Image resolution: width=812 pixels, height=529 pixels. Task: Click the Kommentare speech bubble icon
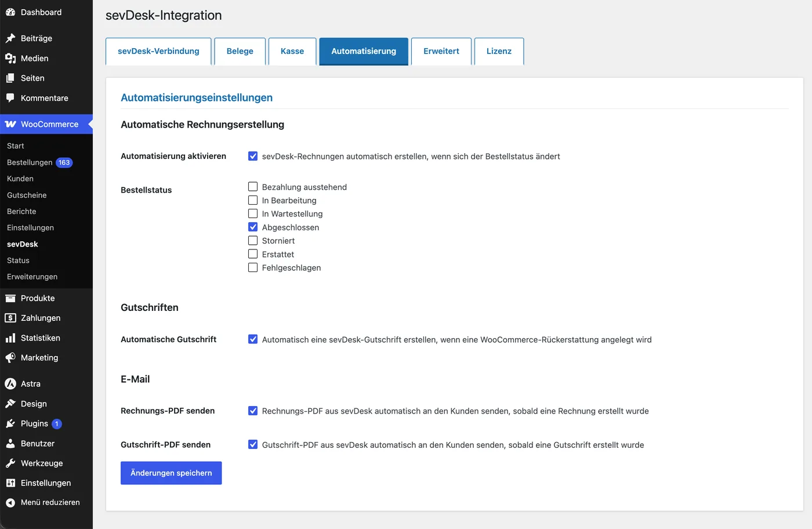[x=10, y=98]
